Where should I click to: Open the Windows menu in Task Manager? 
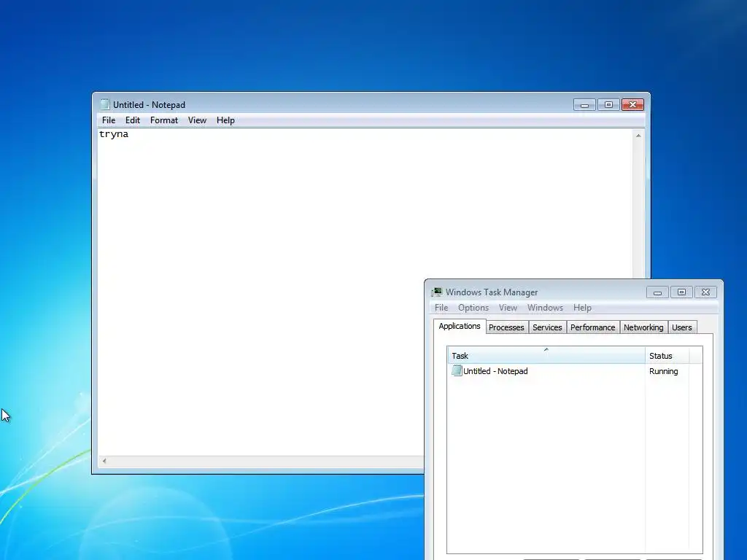[545, 308]
